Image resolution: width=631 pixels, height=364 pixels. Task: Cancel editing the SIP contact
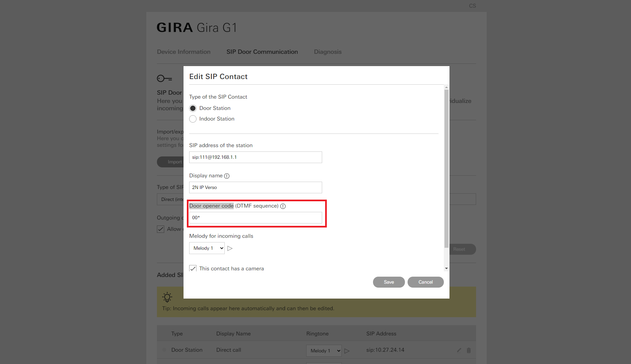(x=426, y=282)
